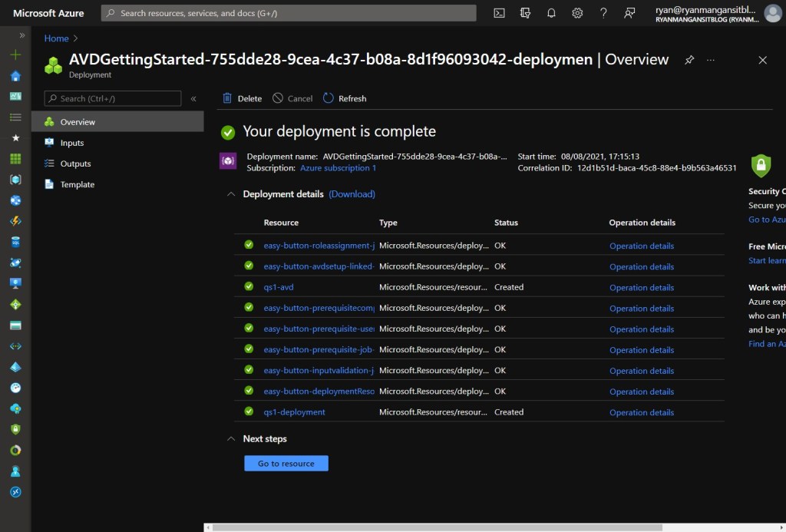Click the Created status of qs1-avd

click(509, 287)
